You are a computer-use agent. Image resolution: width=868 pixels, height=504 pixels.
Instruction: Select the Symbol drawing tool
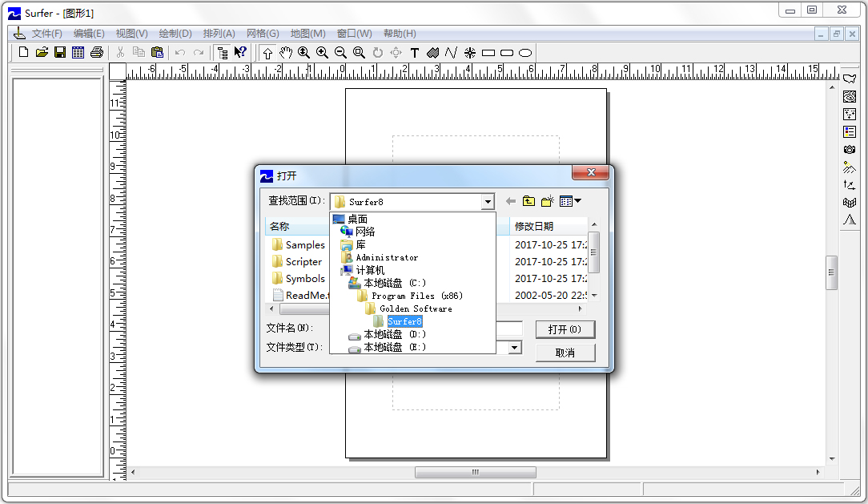470,53
